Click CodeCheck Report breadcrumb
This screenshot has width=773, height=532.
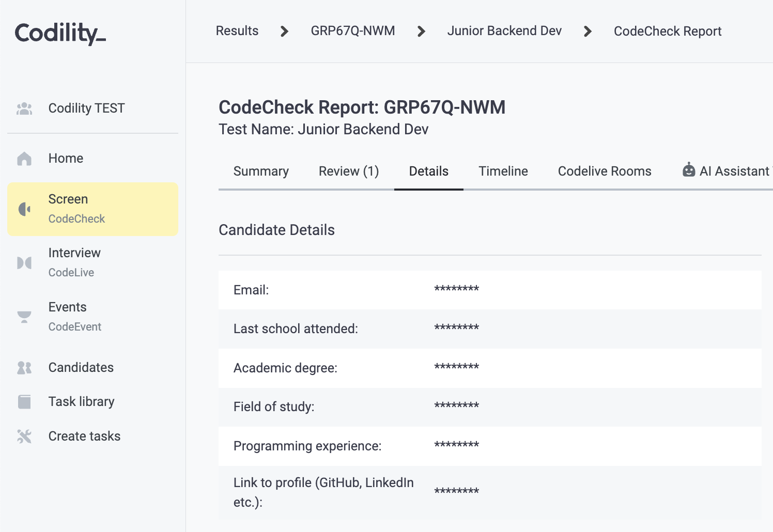pos(668,32)
